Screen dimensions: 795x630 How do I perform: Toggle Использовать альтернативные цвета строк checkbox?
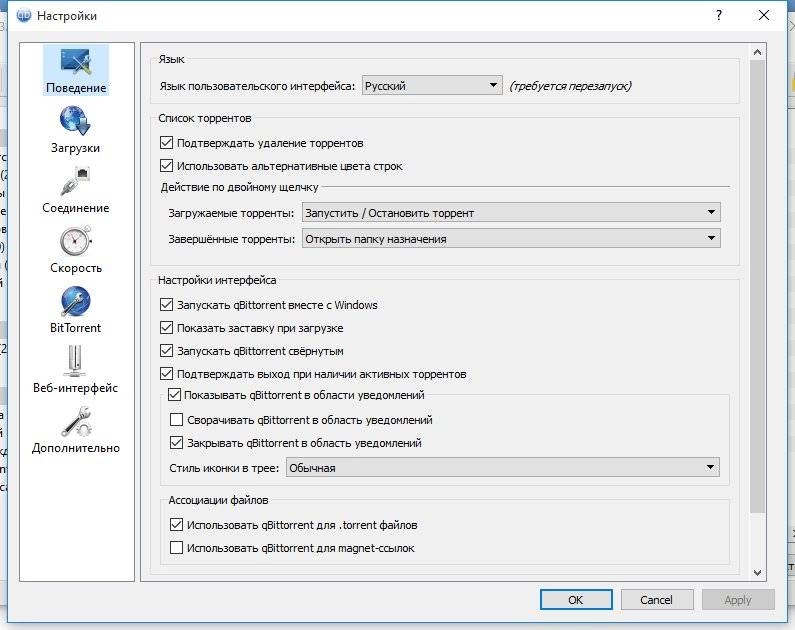click(x=166, y=165)
